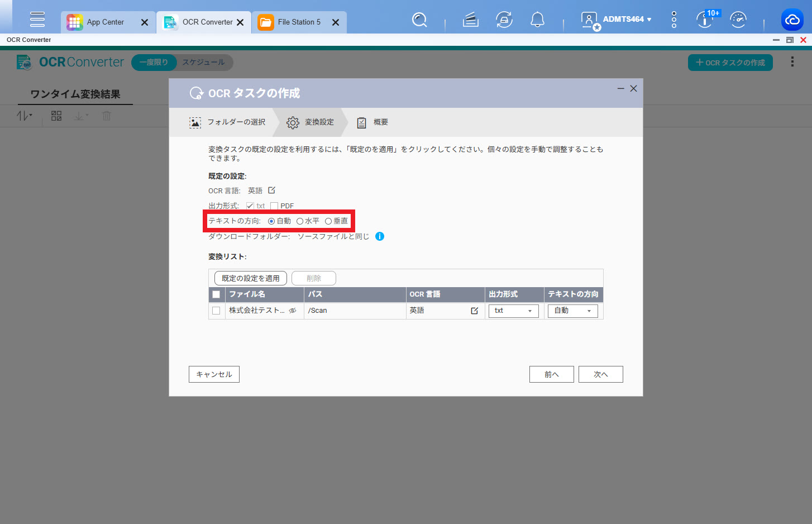The image size is (812, 524).
Task: Click the blue info icon for download folder
Action: (380, 236)
